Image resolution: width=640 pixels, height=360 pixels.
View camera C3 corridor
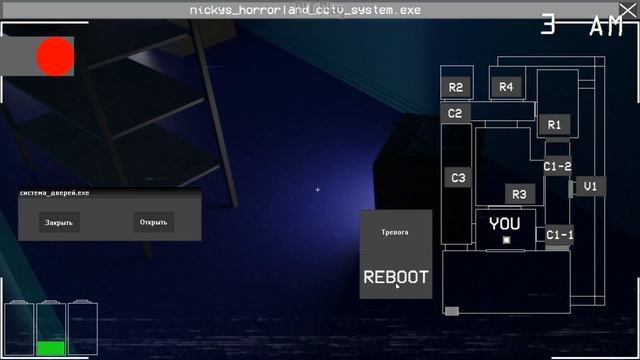coord(458,178)
